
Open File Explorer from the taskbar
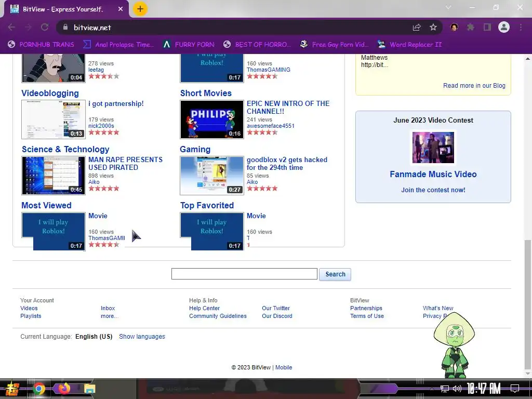pos(89,389)
